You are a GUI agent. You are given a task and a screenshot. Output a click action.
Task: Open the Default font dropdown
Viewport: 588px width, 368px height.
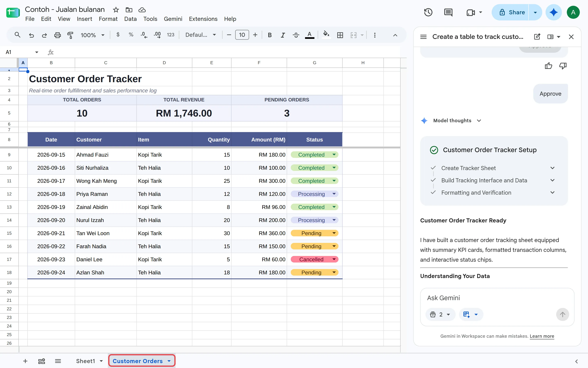pyautogui.click(x=200, y=35)
